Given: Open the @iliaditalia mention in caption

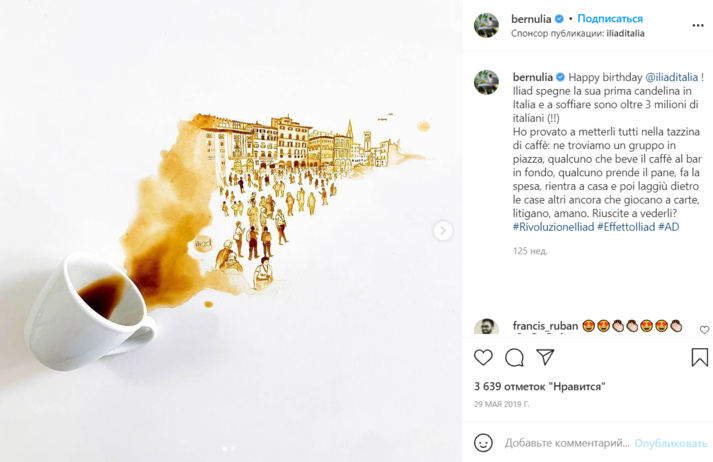Looking at the screenshot, I should (672, 77).
